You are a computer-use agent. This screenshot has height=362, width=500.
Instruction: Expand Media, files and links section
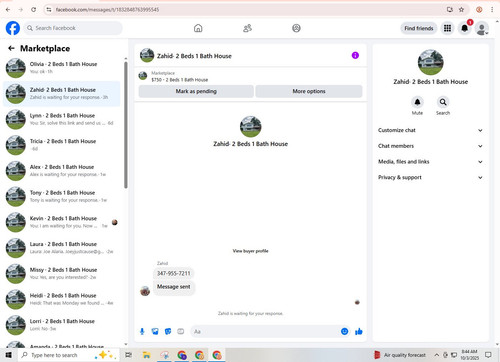tap(430, 162)
